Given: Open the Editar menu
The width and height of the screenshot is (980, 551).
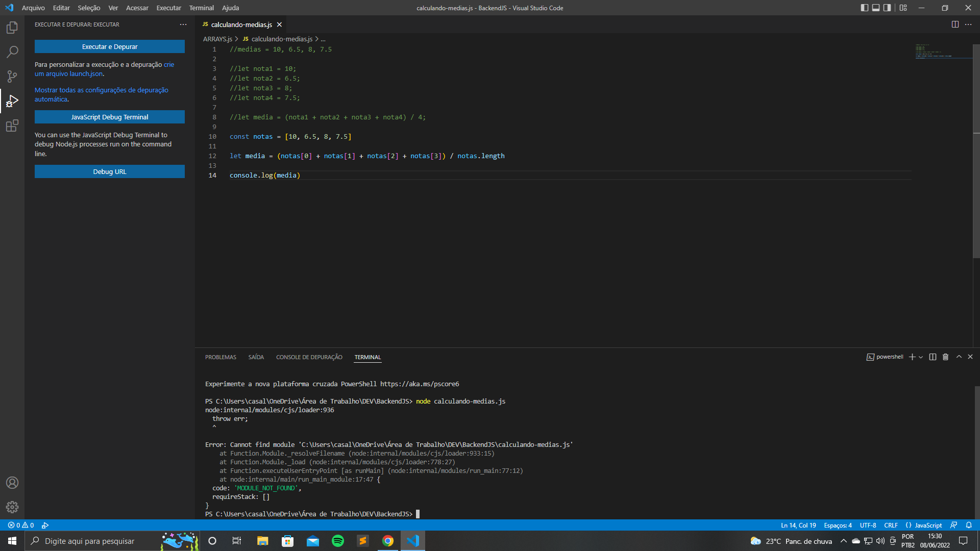Looking at the screenshot, I should pos(61,8).
